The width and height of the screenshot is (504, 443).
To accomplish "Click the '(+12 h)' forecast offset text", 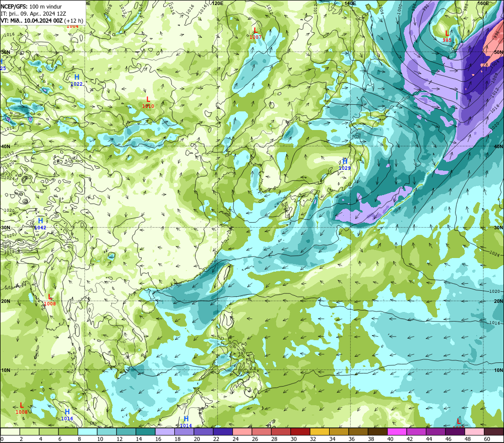I will (74, 21).
